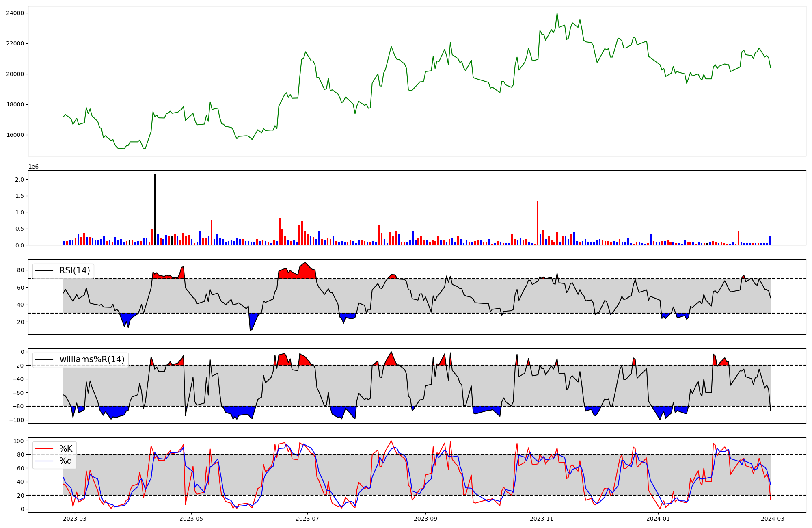Click the 80 tick on the RSI axis
Screen dimensions: 812x528
[20, 270]
